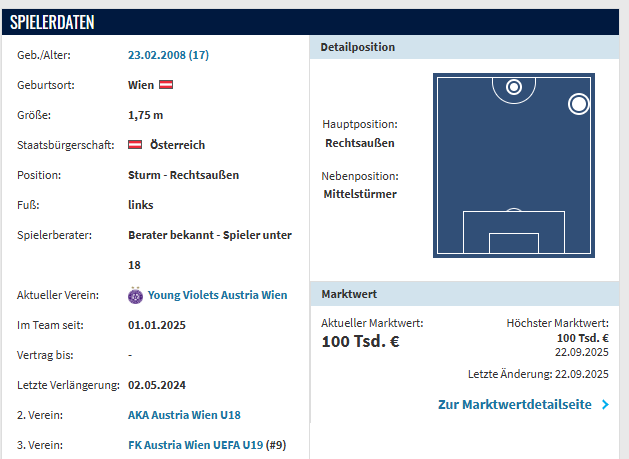
Task: Click the Young Violets Austria Wien club crest
Action: (x=136, y=295)
